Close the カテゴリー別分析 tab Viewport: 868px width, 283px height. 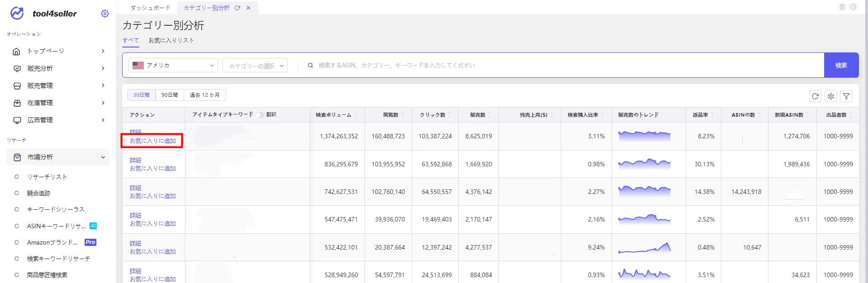tap(248, 8)
